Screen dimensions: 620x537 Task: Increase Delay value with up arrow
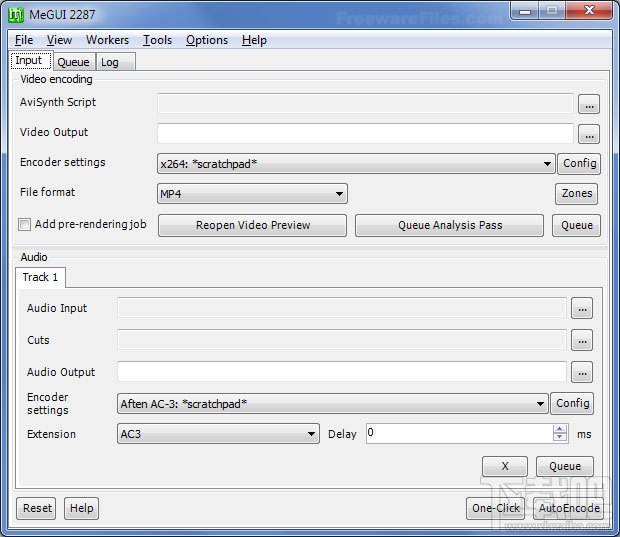(559, 429)
